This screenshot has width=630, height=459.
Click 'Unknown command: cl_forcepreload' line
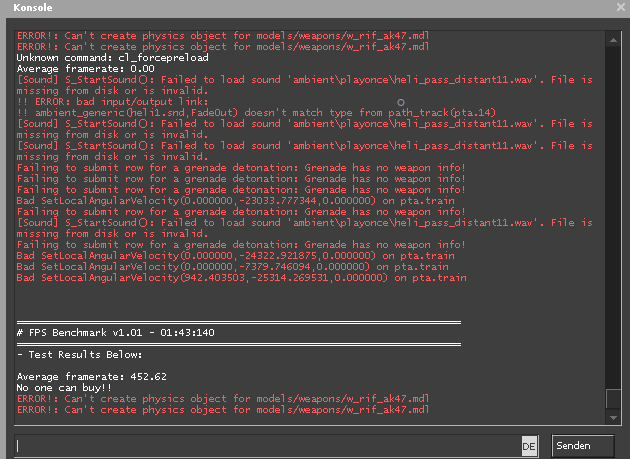point(112,58)
